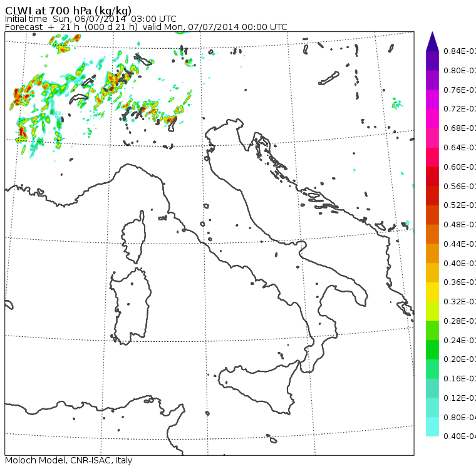The height and width of the screenshot is (469, 476).
Task: Click the 0.72E-03 legend label
Action: pos(460,109)
